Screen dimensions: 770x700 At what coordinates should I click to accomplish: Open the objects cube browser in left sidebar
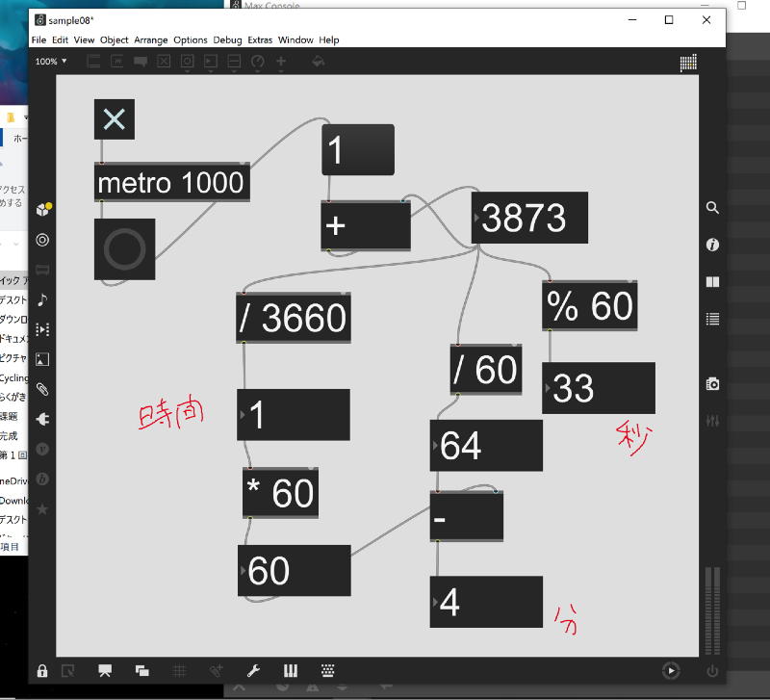tap(43, 210)
